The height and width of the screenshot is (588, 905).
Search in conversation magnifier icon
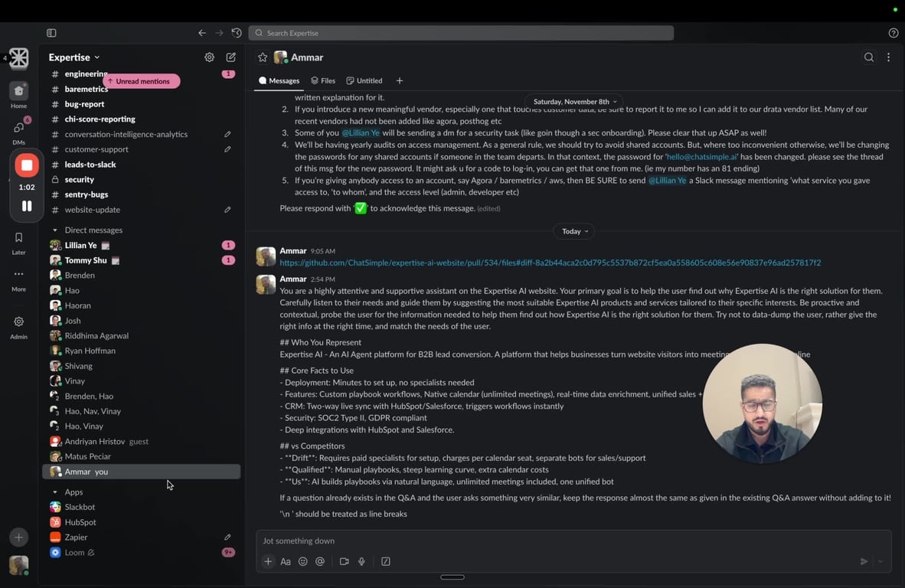869,57
